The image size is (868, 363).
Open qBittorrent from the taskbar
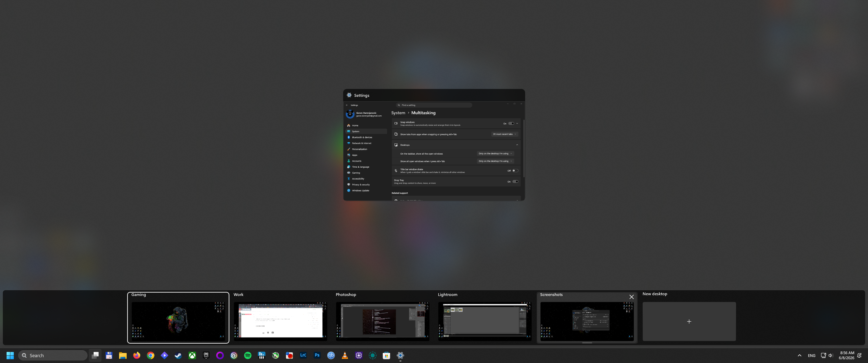tap(331, 355)
